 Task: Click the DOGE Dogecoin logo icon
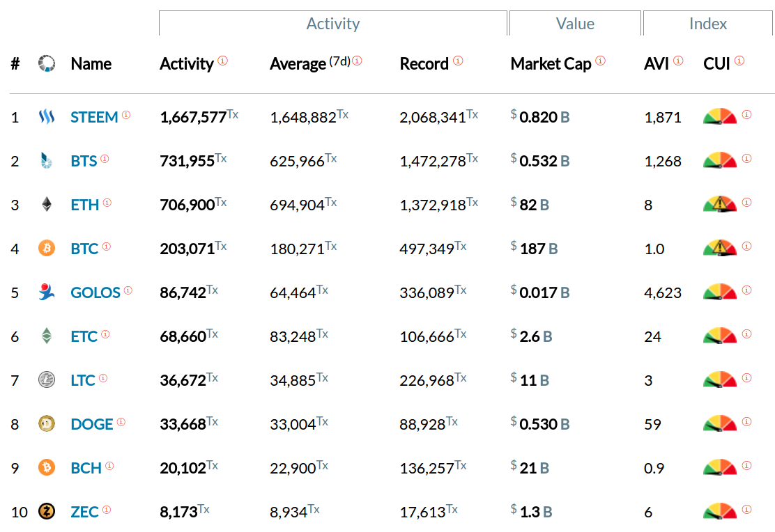pos(47,424)
